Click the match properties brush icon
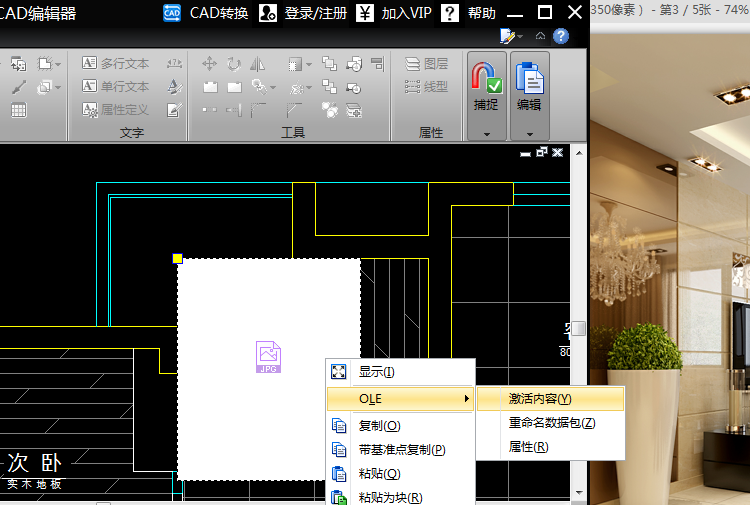750x505 pixels. pos(19,87)
